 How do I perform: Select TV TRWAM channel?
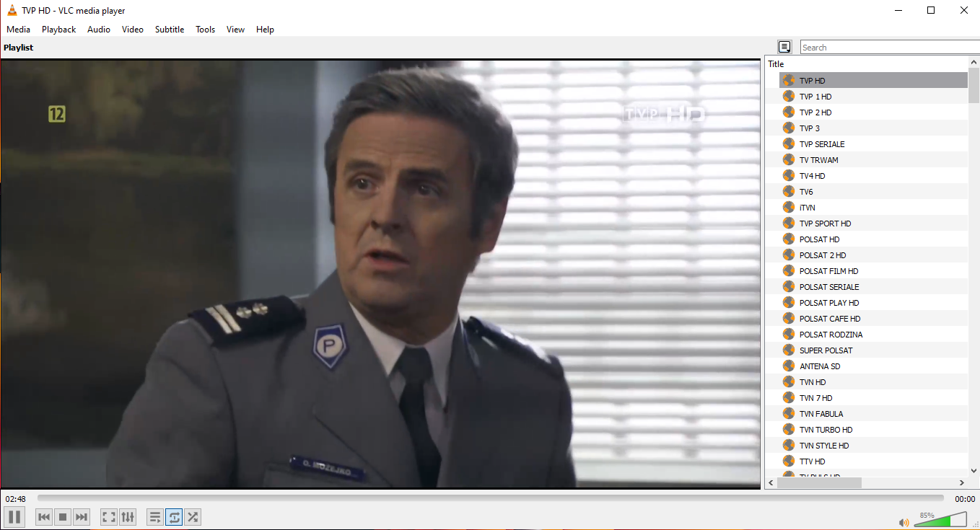pos(873,160)
